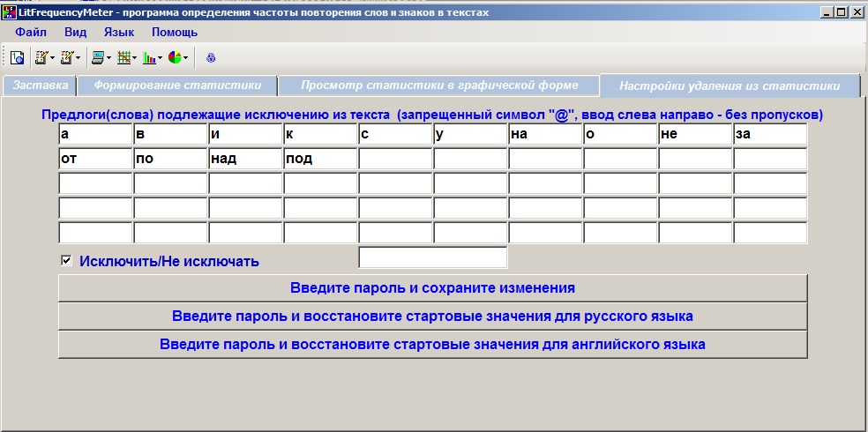Click the password field beside the checkbox

tap(433, 257)
